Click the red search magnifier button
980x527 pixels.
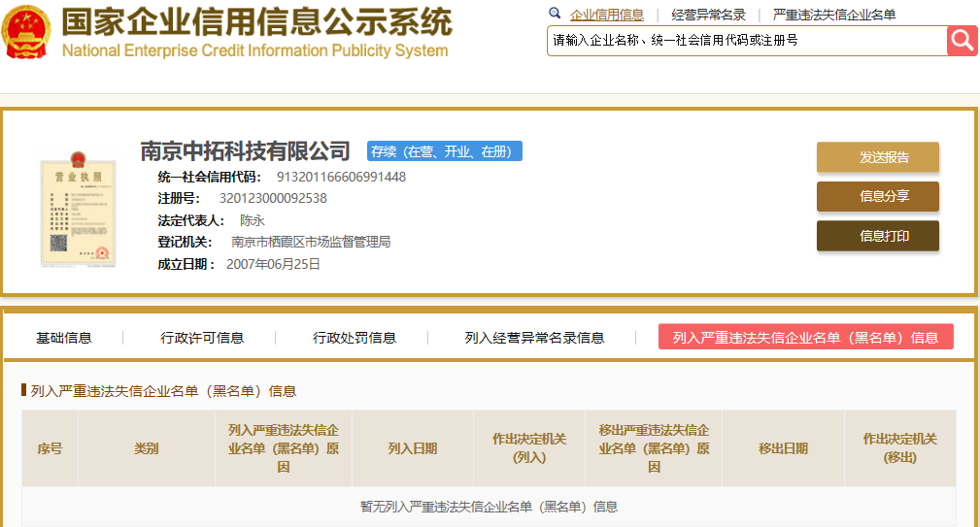(x=963, y=41)
